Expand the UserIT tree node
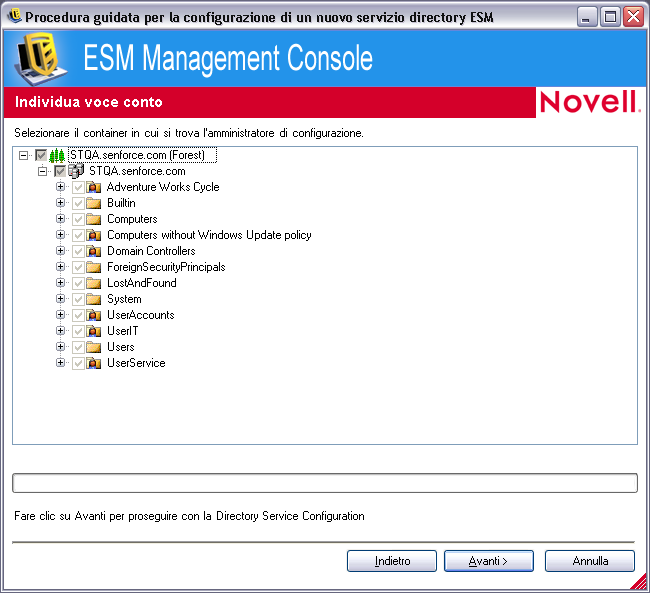This screenshot has height=593, width=650. (61, 331)
